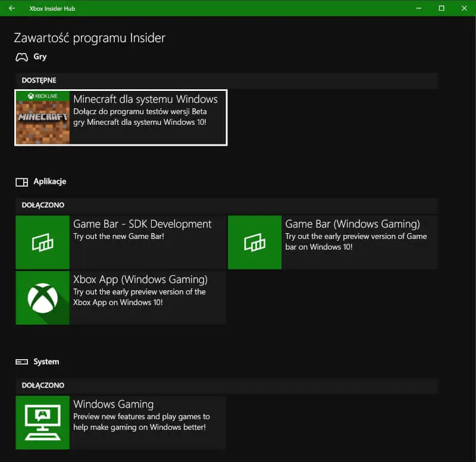Click the Windows Gaming monitor-and-controller icon

42,422
